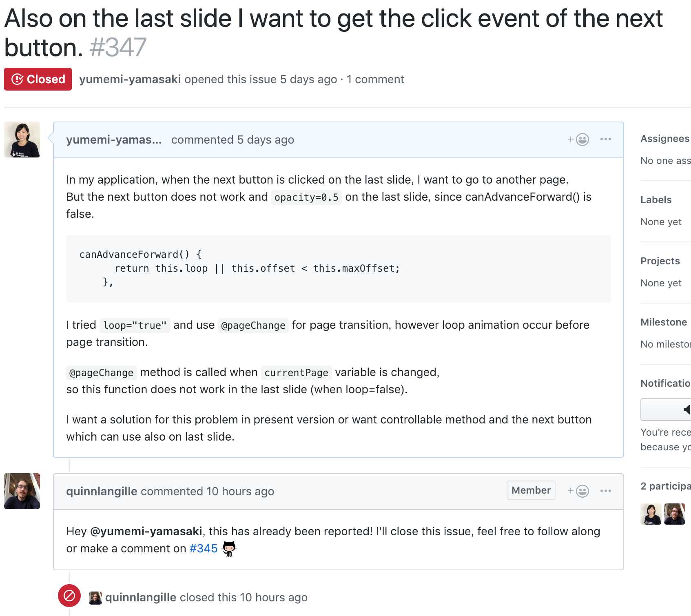Click the red closed-event icon
The image size is (691, 616).
69,596
